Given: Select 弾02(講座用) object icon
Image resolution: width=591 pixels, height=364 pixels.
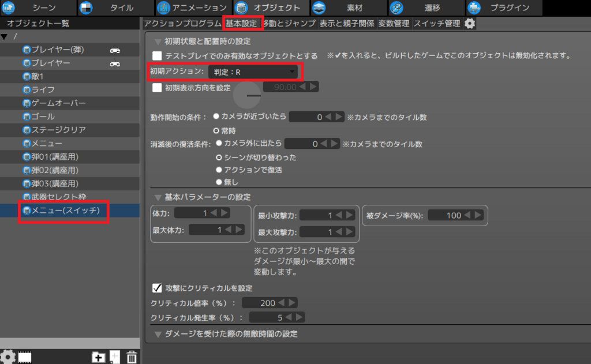Looking at the screenshot, I should point(27,170).
